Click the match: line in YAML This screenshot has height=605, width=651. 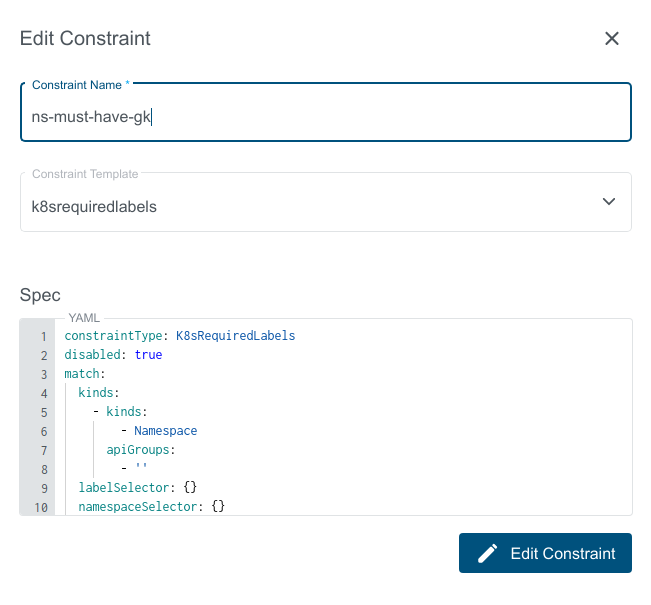coord(85,374)
